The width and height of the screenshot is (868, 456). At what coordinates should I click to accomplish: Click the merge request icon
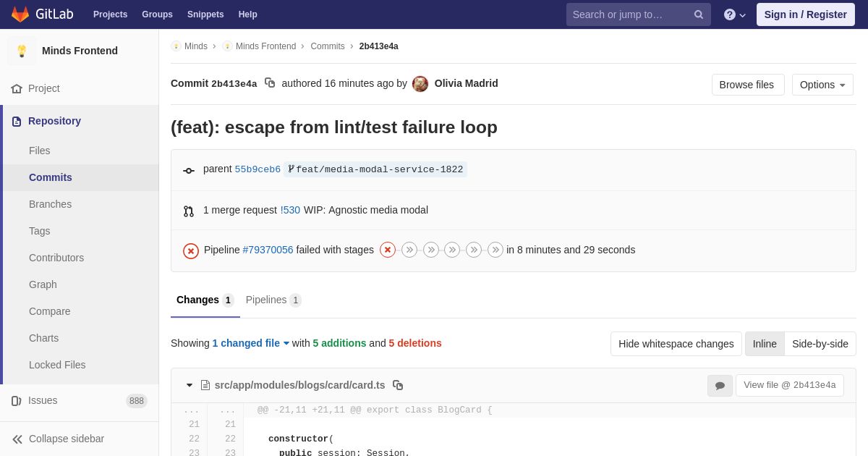coord(189,211)
